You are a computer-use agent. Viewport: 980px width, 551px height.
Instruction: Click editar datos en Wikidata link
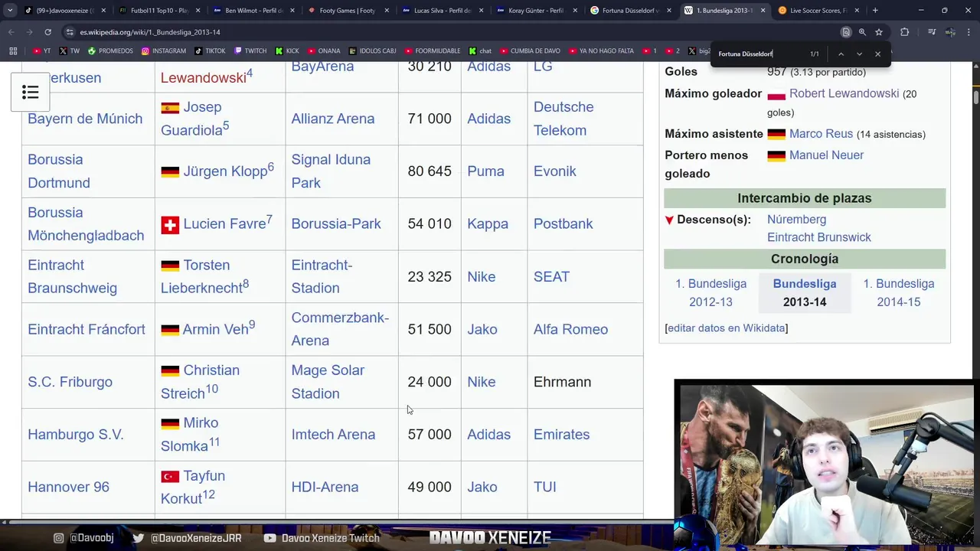click(x=726, y=328)
